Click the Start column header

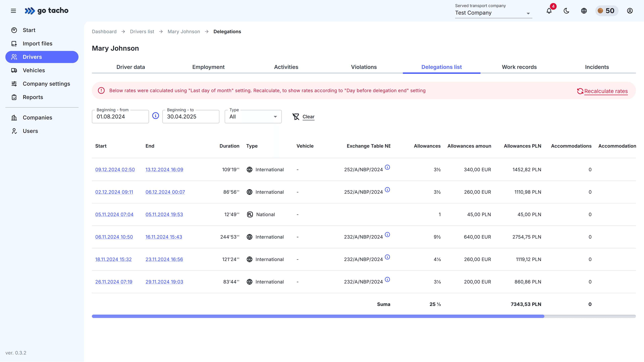coord(101,146)
